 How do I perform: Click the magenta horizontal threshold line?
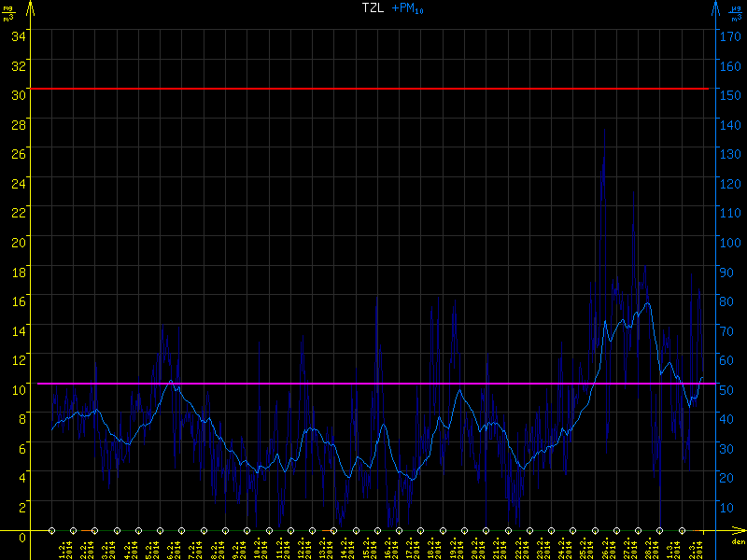(373, 384)
